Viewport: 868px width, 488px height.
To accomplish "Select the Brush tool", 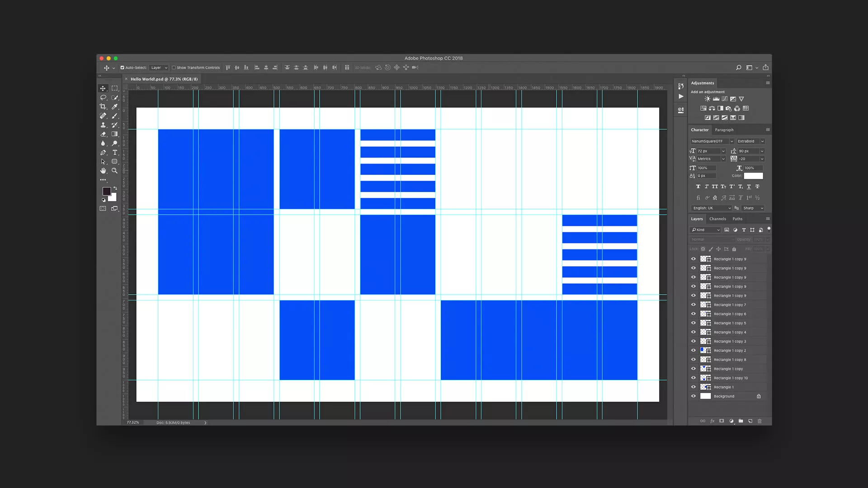I will 115,116.
